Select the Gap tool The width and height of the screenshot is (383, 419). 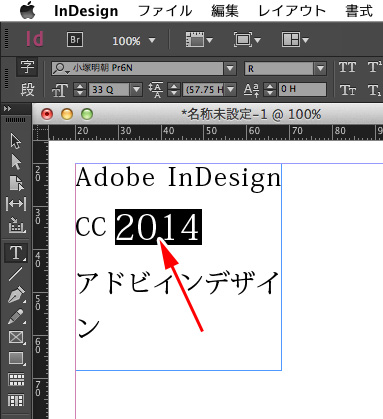16,204
